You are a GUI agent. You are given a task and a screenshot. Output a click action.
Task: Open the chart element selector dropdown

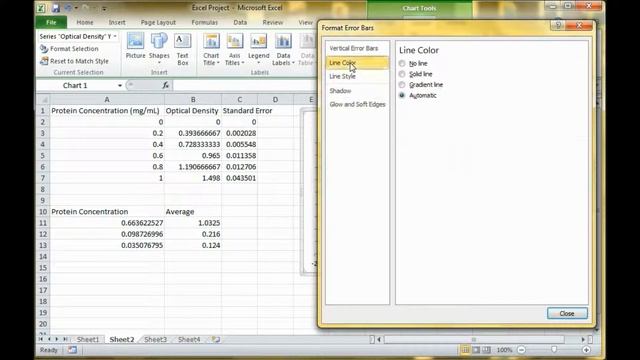click(x=115, y=36)
